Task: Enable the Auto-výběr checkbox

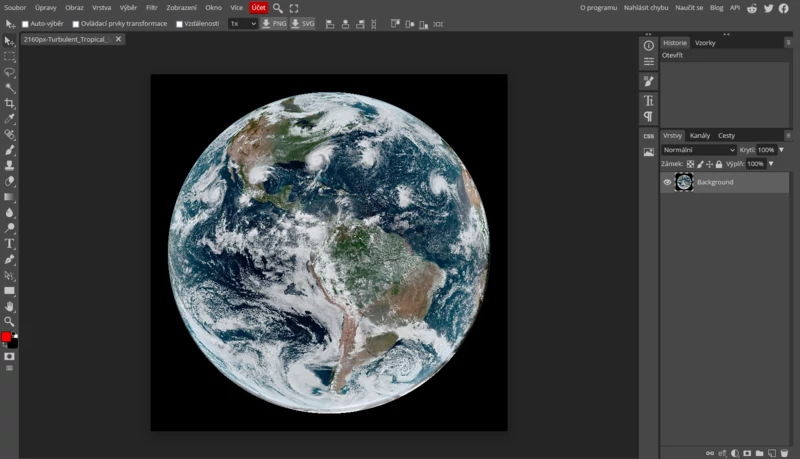Action: (25, 23)
